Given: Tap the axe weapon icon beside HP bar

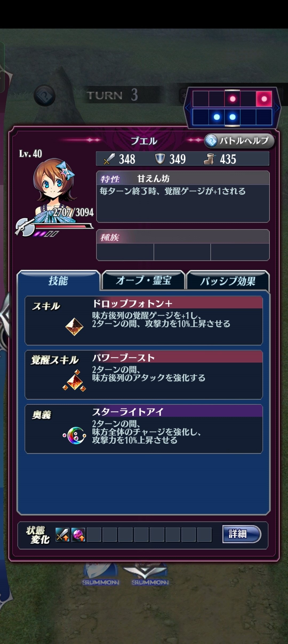Looking at the screenshot, I should coord(25,227).
